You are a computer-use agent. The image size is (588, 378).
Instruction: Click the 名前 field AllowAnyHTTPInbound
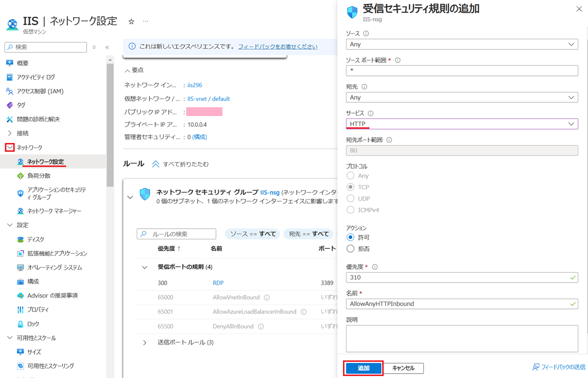[x=462, y=304]
